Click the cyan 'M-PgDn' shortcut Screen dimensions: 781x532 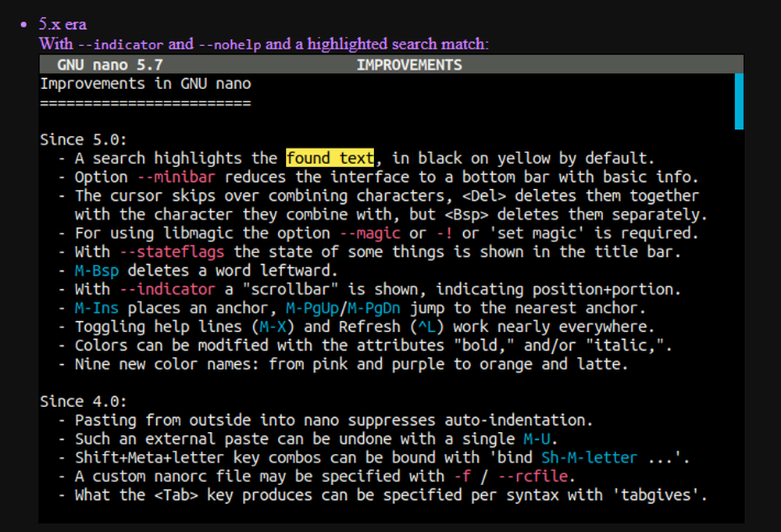tap(374, 309)
